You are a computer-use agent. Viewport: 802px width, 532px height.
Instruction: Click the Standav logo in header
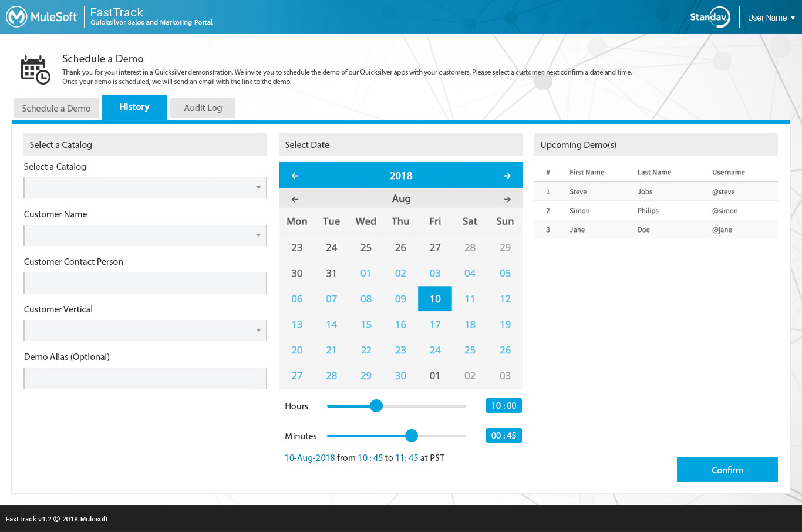point(709,17)
